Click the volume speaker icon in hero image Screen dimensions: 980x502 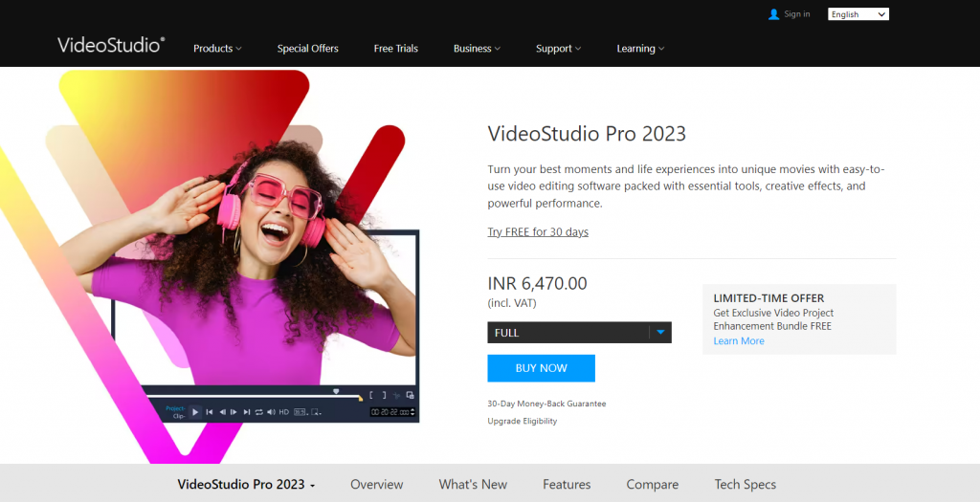[x=271, y=412]
